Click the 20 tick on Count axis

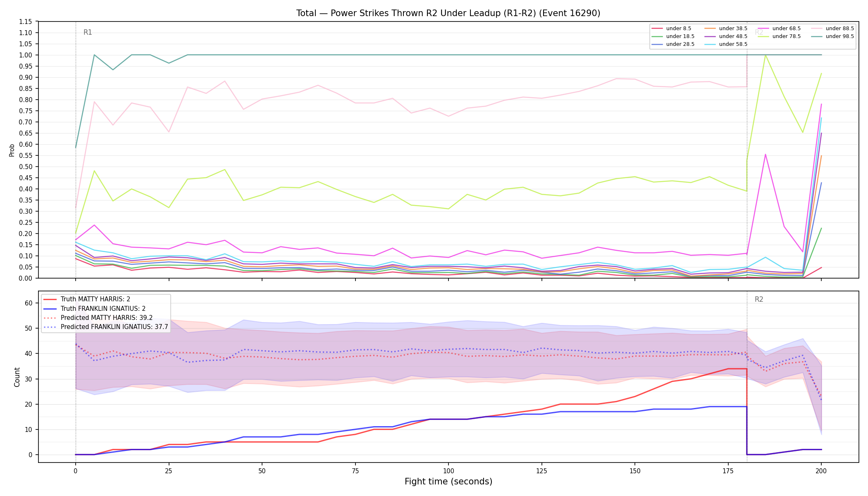pyautogui.click(x=29, y=404)
